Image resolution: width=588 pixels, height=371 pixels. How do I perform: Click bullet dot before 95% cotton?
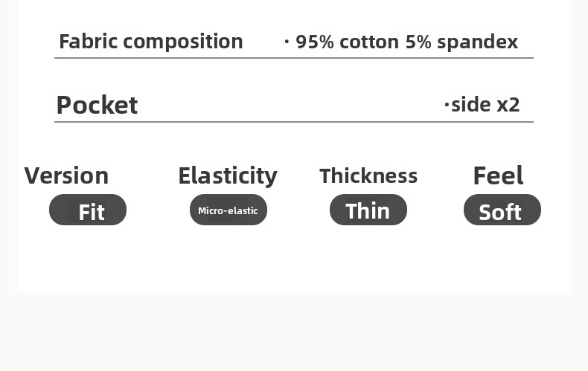click(x=287, y=42)
